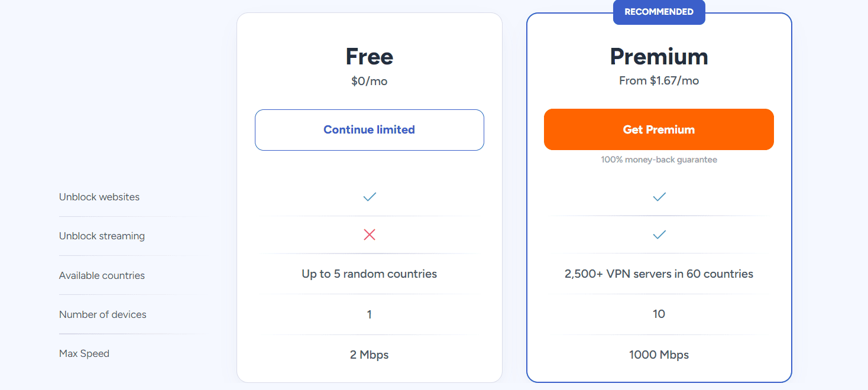Click the Number of devices row label
Image resolution: width=868 pixels, height=390 pixels.
tap(102, 314)
